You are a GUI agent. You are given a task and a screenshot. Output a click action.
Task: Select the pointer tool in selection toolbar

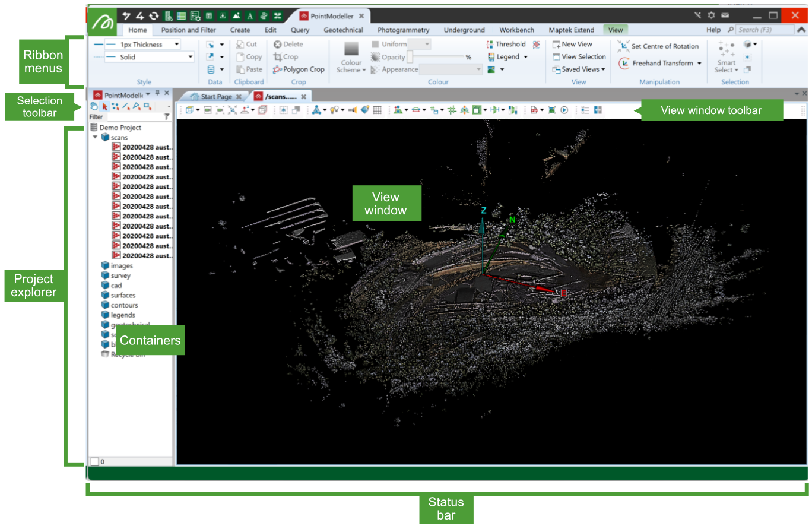pos(105,107)
